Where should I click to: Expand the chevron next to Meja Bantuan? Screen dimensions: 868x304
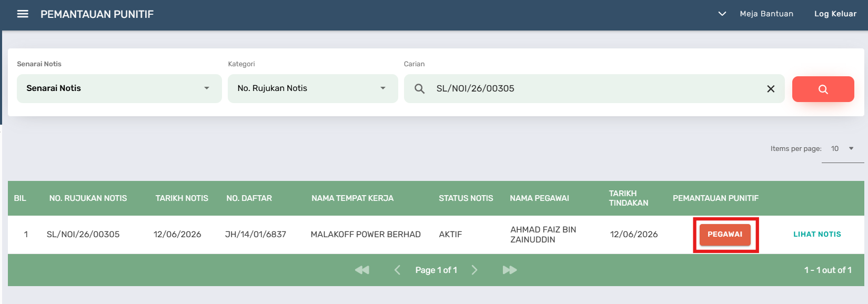[722, 14]
